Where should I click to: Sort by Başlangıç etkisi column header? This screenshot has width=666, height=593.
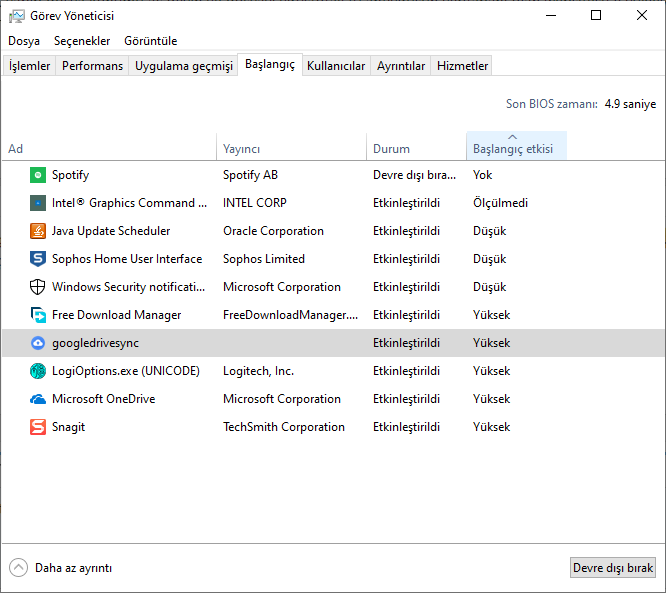point(513,149)
